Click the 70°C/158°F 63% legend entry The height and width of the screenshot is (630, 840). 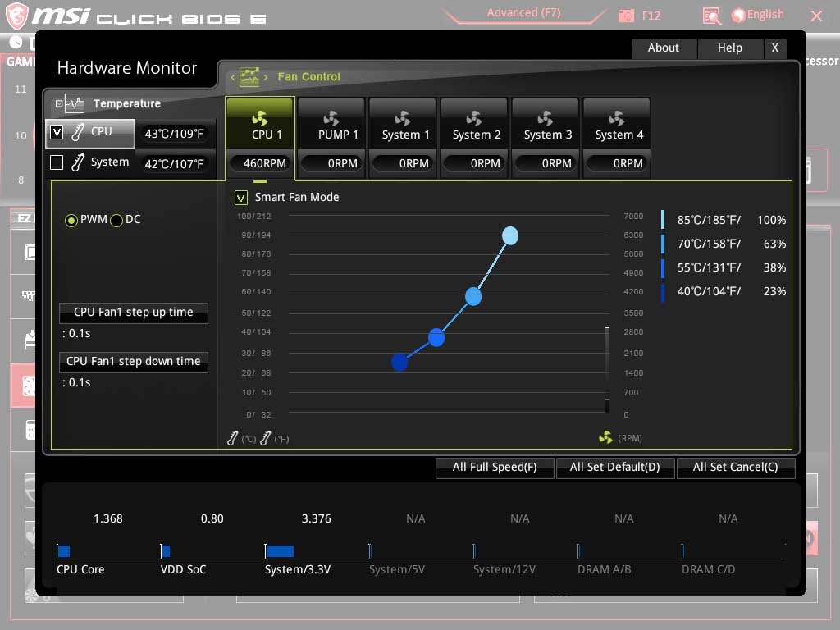click(x=724, y=244)
